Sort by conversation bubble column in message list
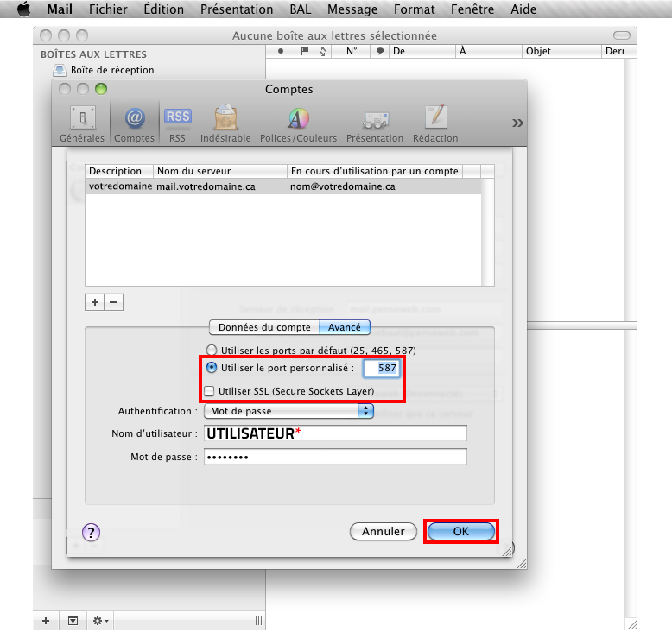This screenshot has width=672, height=632. pyautogui.click(x=379, y=51)
